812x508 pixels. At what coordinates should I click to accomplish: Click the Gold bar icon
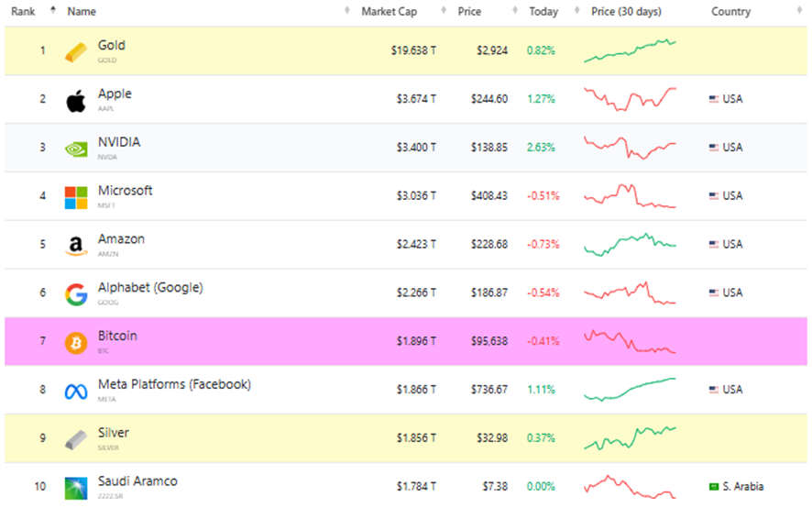[76, 52]
